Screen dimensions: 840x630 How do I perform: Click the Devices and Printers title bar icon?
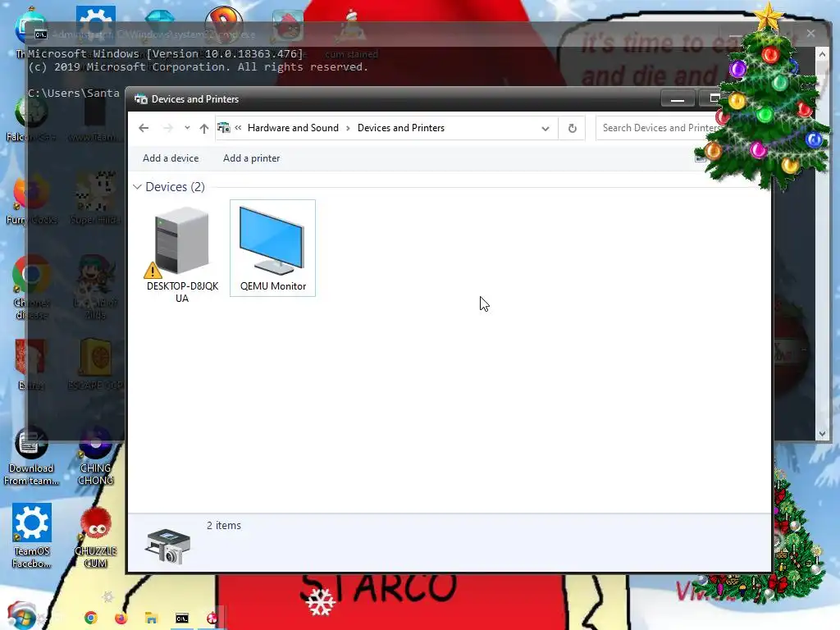(x=141, y=99)
